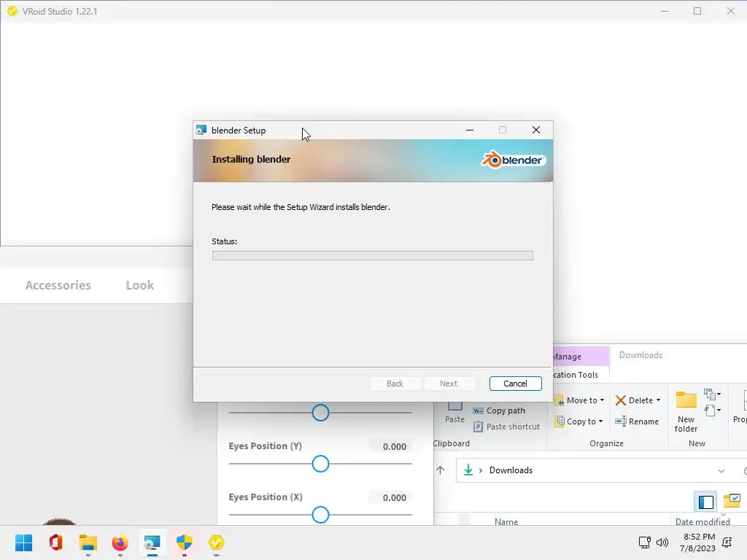Open the clock and date flyout
Screen dimensions: 747x560
(697, 542)
